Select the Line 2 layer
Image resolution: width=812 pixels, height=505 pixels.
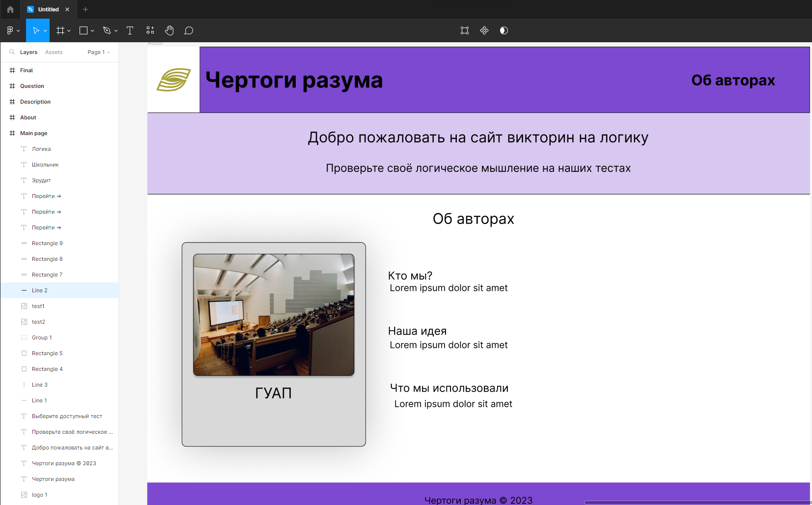coord(59,290)
